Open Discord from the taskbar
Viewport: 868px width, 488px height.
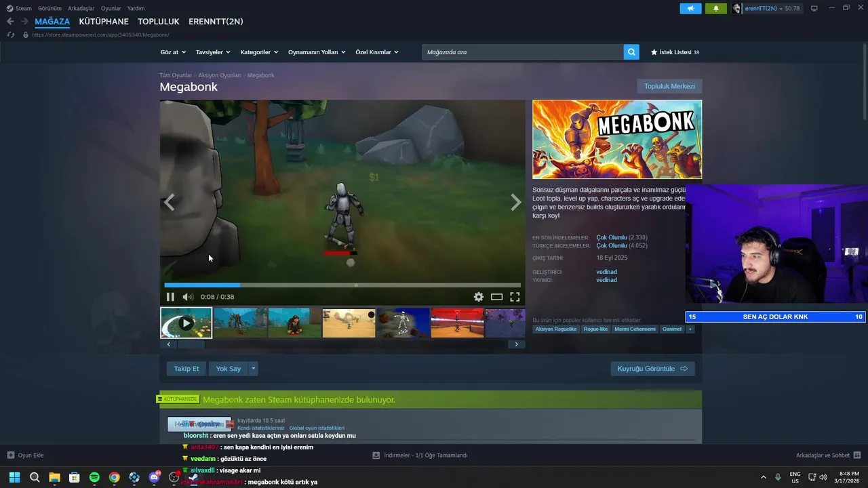154,477
